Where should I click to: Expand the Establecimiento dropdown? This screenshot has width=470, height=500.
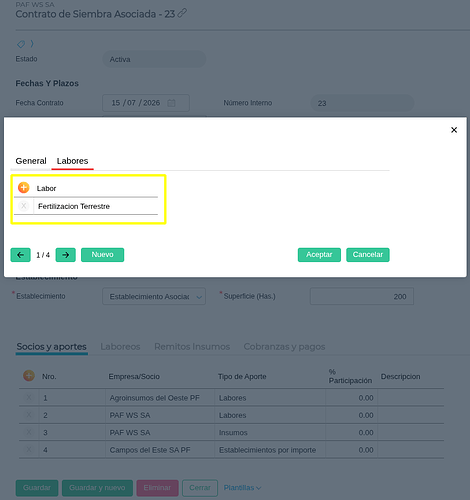point(154,296)
